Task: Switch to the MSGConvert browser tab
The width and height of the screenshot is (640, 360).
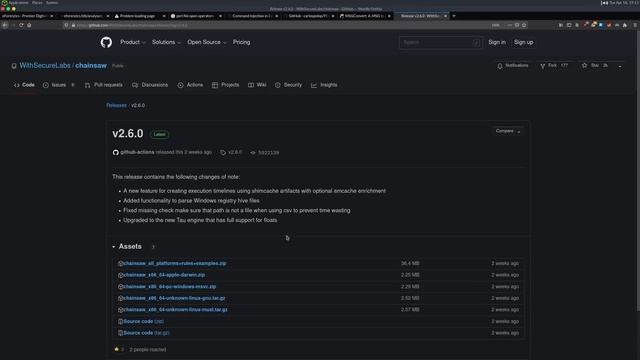Action: [x=364, y=16]
